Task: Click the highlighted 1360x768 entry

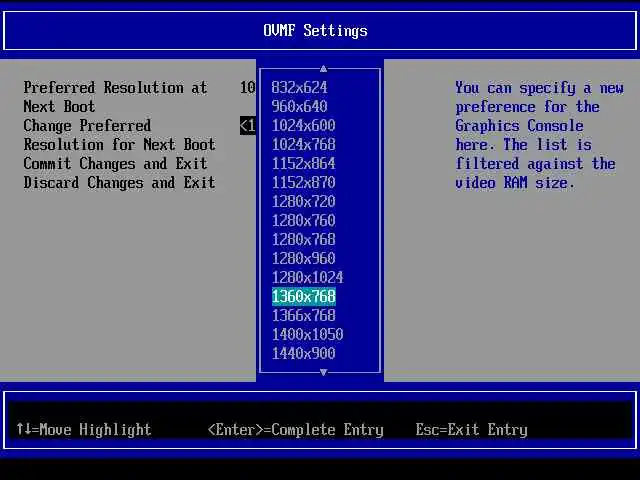Action: coord(304,297)
